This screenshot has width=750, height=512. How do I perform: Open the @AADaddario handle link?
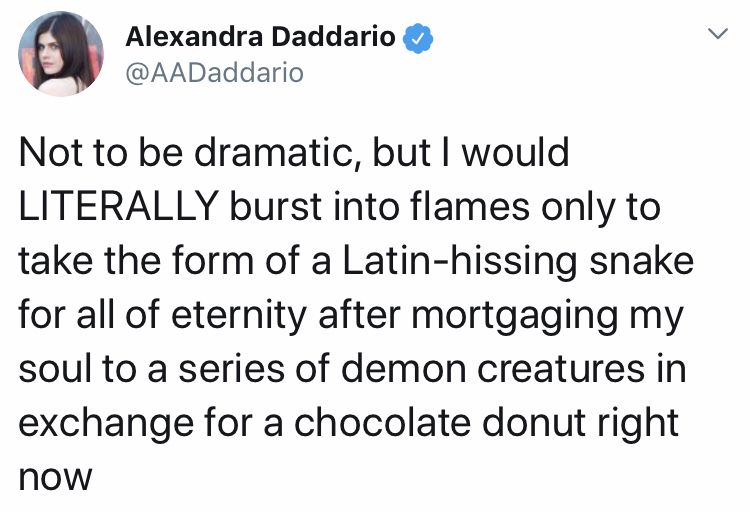pyautogui.click(x=214, y=73)
